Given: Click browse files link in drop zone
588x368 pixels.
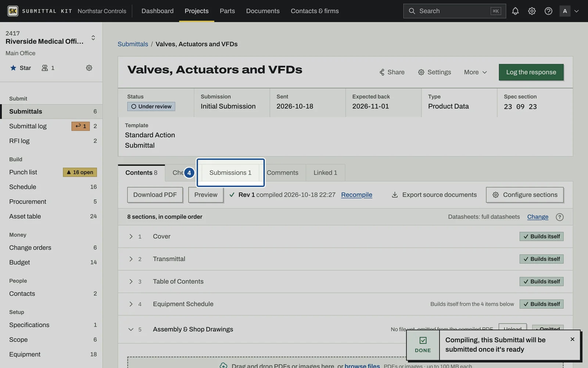Looking at the screenshot, I should pos(362,365).
